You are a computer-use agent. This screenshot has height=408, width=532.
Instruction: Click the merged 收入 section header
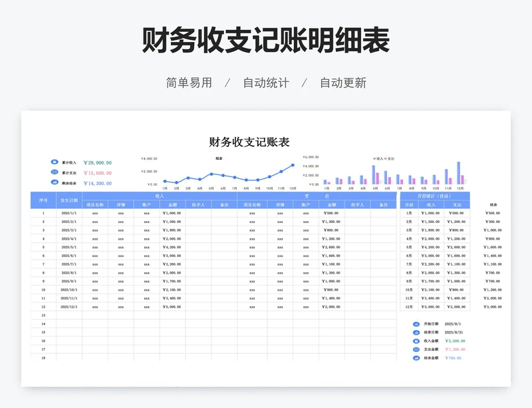point(160,196)
